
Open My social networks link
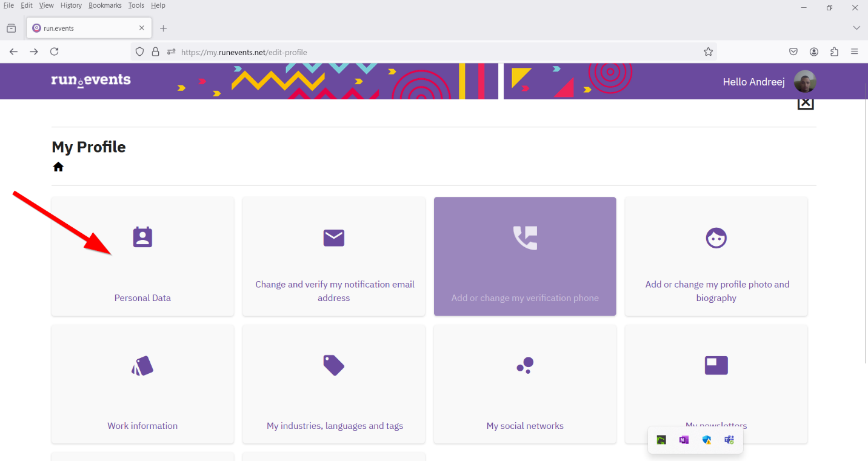point(525,426)
